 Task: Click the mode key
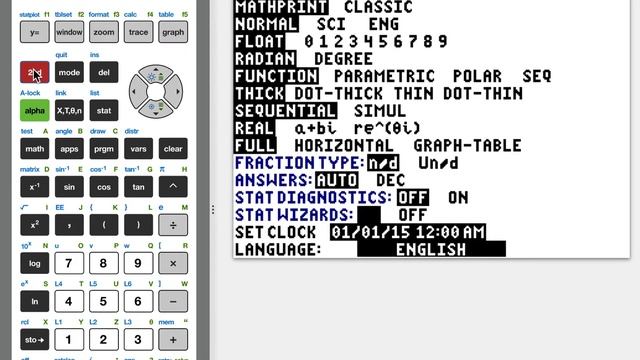coord(69,72)
